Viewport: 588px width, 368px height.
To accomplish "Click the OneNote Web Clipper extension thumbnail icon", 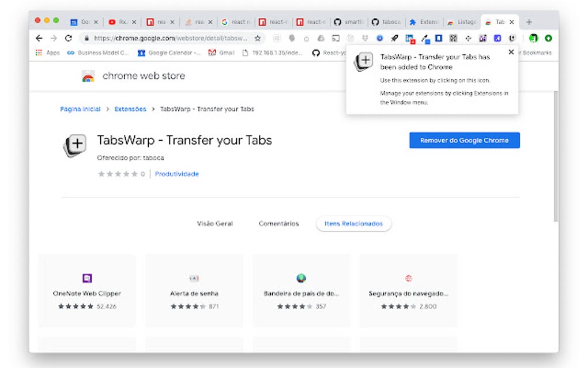I will coord(86,279).
